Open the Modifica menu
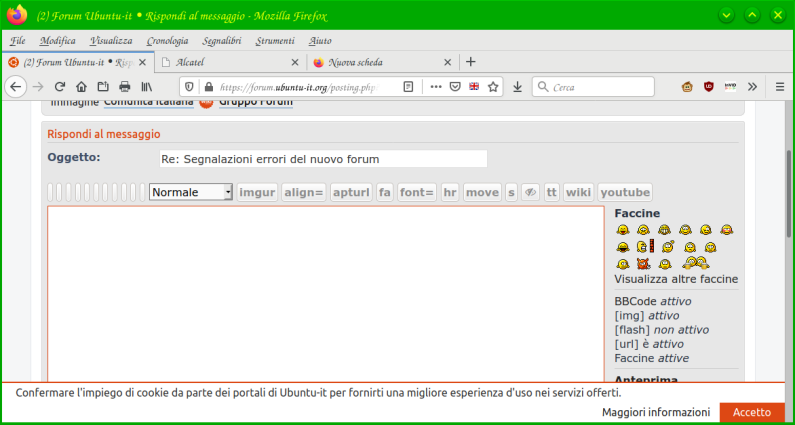The height and width of the screenshot is (425, 795). (58, 41)
